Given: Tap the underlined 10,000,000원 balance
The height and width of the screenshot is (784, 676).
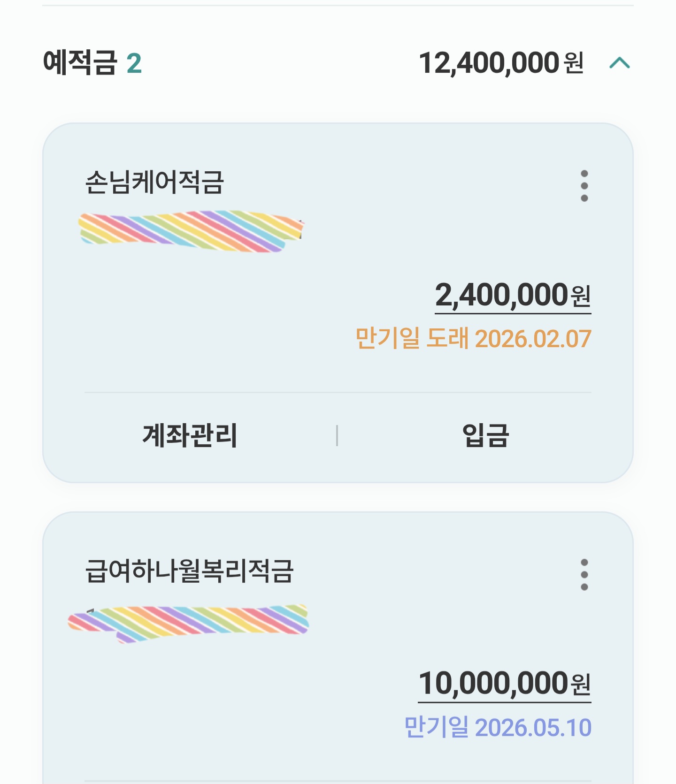Looking at the screenshot, I should (493, 683).
